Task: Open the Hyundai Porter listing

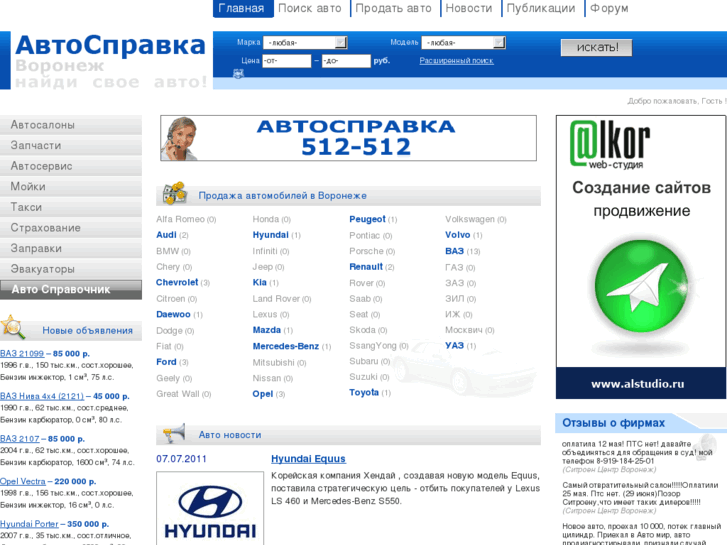Action: coord(29,524)
